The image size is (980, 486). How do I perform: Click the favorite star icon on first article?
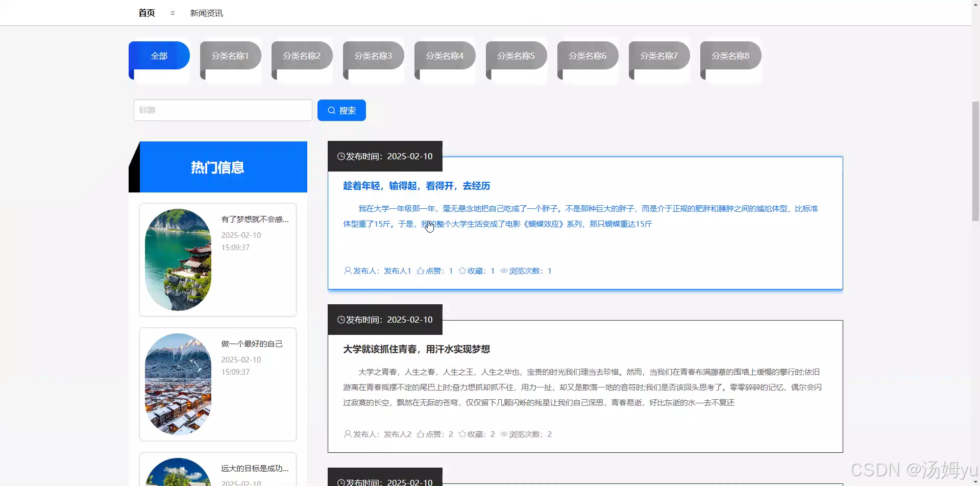point(462,271)
